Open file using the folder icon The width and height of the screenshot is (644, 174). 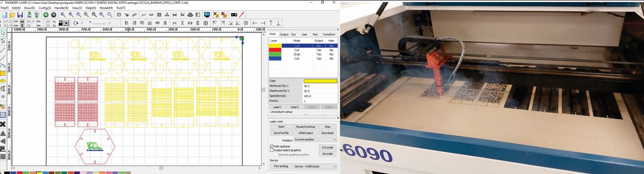click(x=12, y=15)
